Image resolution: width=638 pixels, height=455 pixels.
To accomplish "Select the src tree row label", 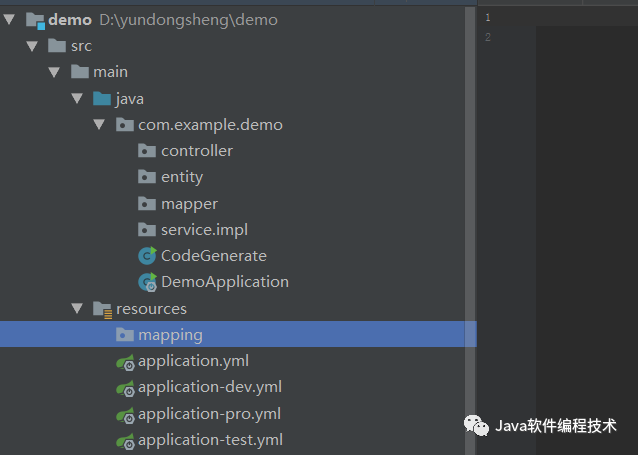I will point(81,46).
